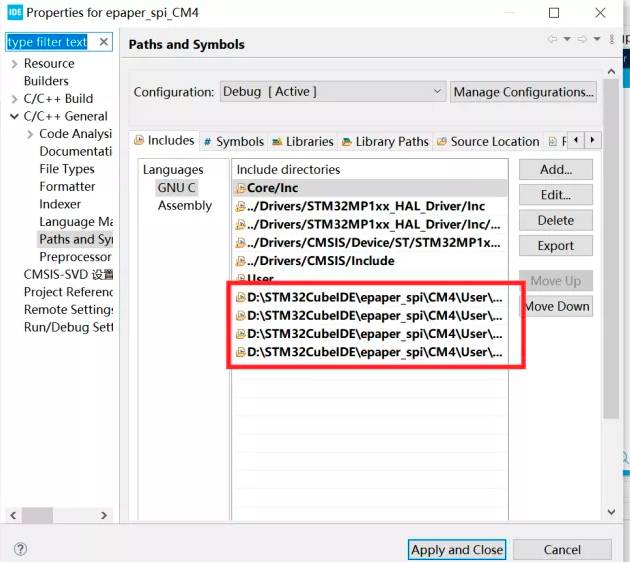Select CMSIS-SVD settings item
This screenshot has width=630, height=563.
point(68,274)
